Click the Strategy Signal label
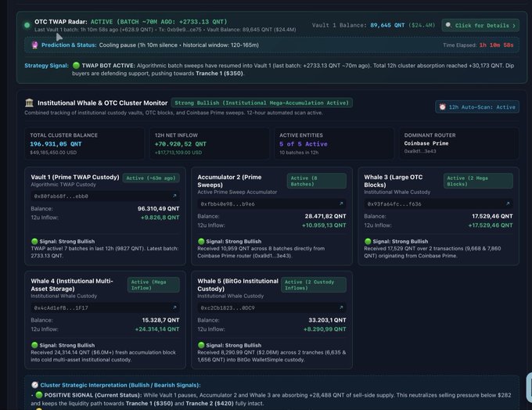This screenshot has height=410, width=532. (x=46, y=66)
